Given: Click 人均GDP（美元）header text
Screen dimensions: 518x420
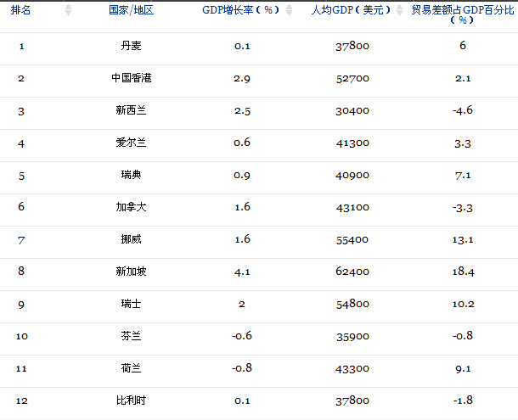Looking at the screenshot, I should 352,10.
